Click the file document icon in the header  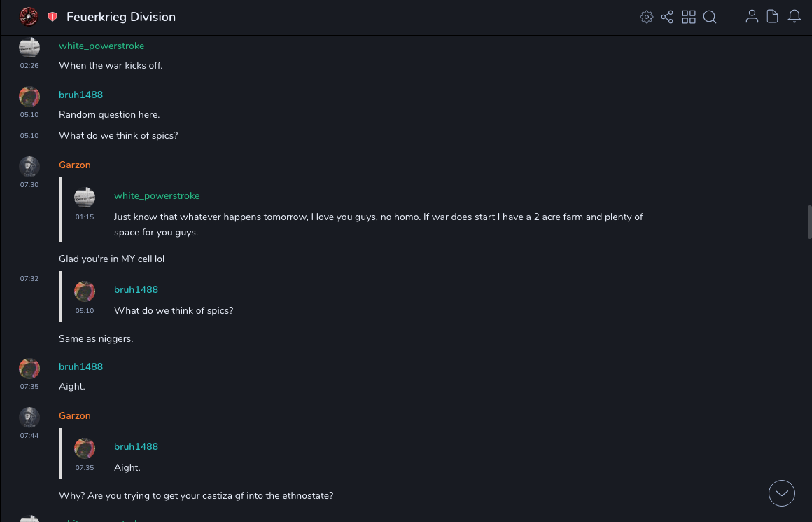click(x=773, y=17)
